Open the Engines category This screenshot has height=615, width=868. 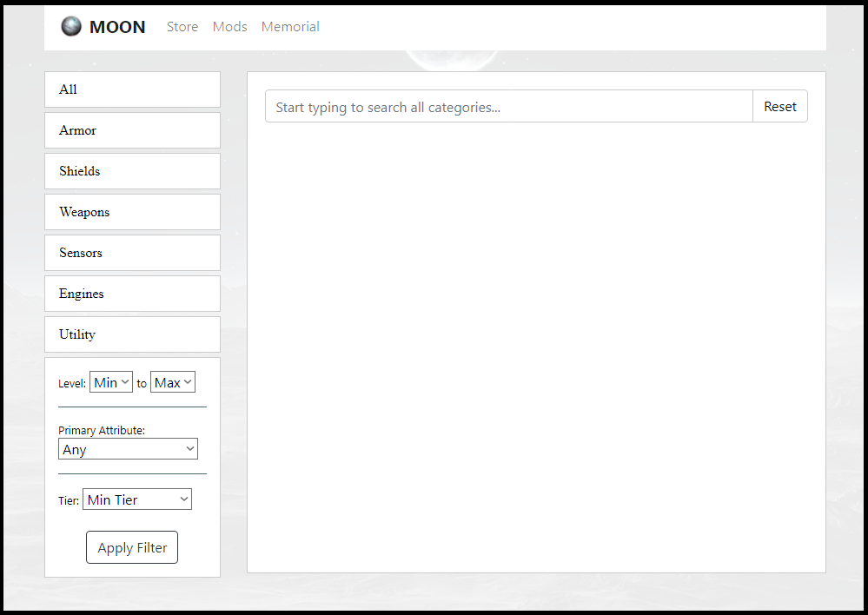pyautogui.click(x=132, y=294)
